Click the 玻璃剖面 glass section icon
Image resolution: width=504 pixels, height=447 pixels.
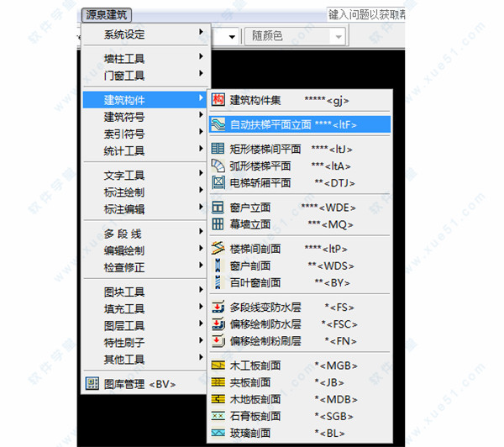pos(218,433)
